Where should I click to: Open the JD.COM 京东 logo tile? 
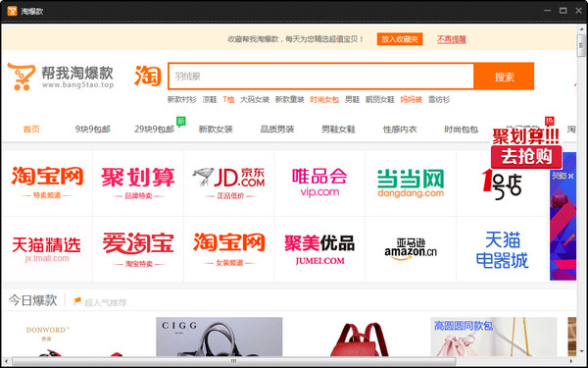(x=228, y=183)
